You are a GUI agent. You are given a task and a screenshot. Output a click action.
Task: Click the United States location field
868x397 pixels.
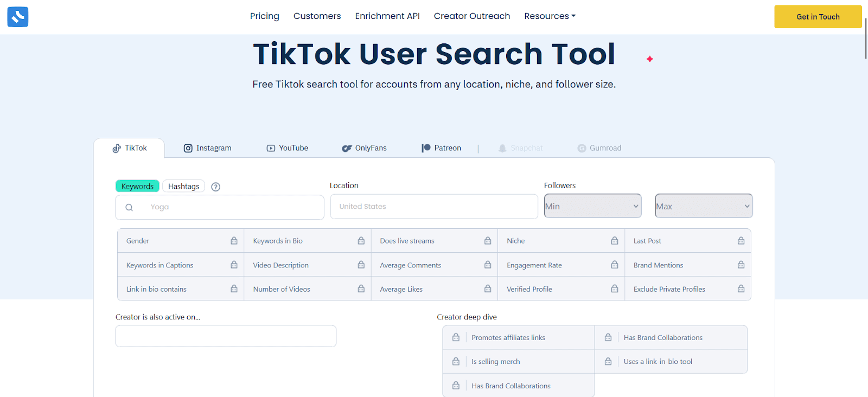434,207
